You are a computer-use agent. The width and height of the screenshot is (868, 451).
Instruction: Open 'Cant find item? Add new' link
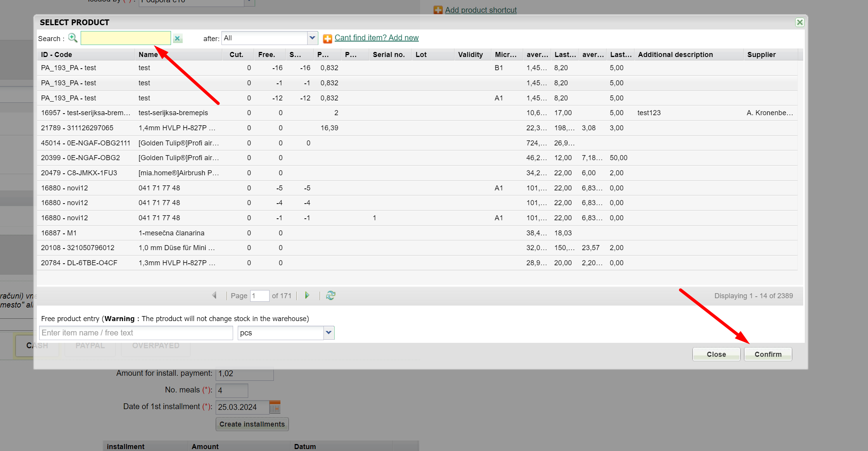pos(376,38)
